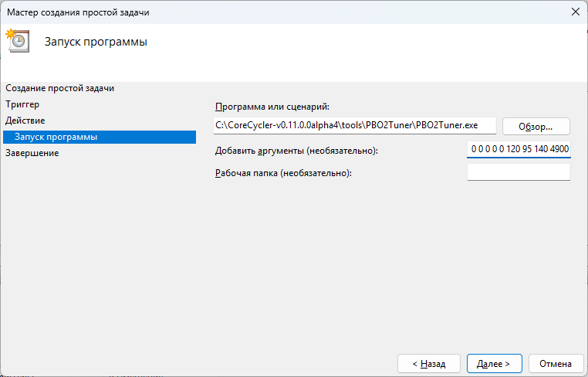Focus the Программа или сценарий path field
Screen dimensions: 588x377
click(355, 125)
